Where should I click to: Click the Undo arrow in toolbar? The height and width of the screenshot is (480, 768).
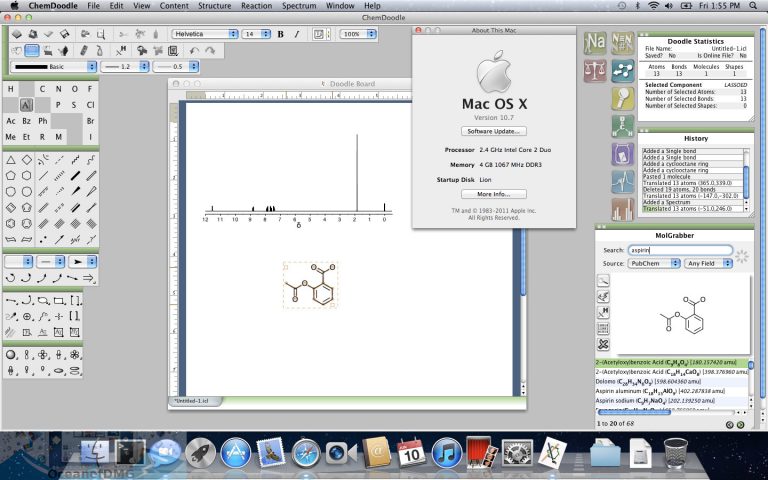[194, 50]
